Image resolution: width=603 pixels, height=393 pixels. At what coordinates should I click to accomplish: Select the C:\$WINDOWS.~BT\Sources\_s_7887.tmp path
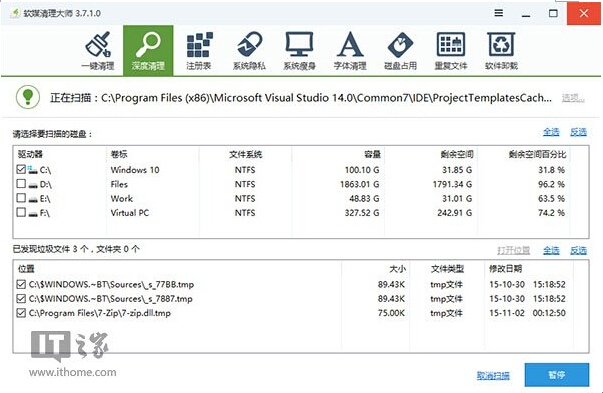point(111,299)
